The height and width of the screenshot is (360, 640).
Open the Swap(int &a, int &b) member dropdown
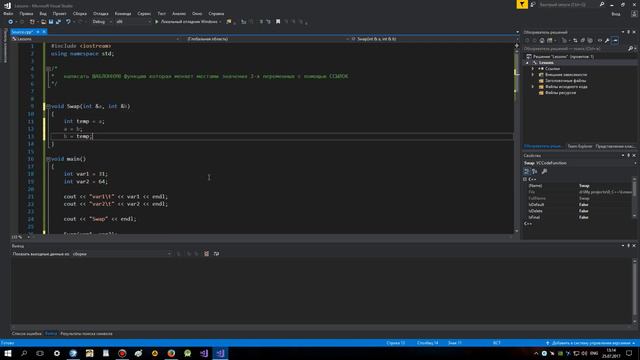[434, 39]
